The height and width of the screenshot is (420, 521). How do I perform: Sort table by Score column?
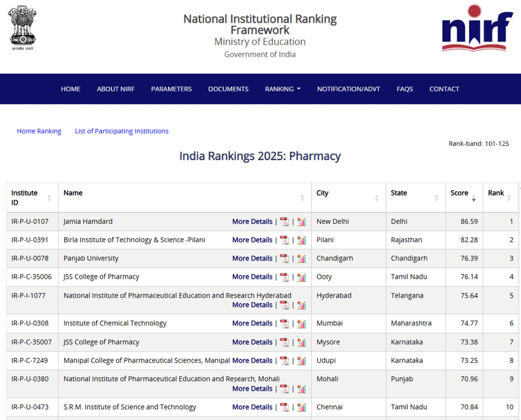click(x=464, y=198)
